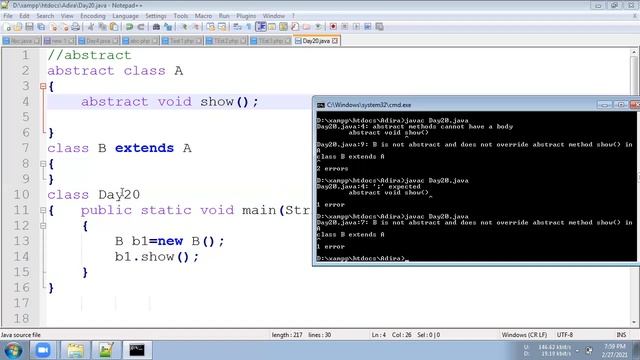Click the Save All toolbar icon

[x=41, y=27]
